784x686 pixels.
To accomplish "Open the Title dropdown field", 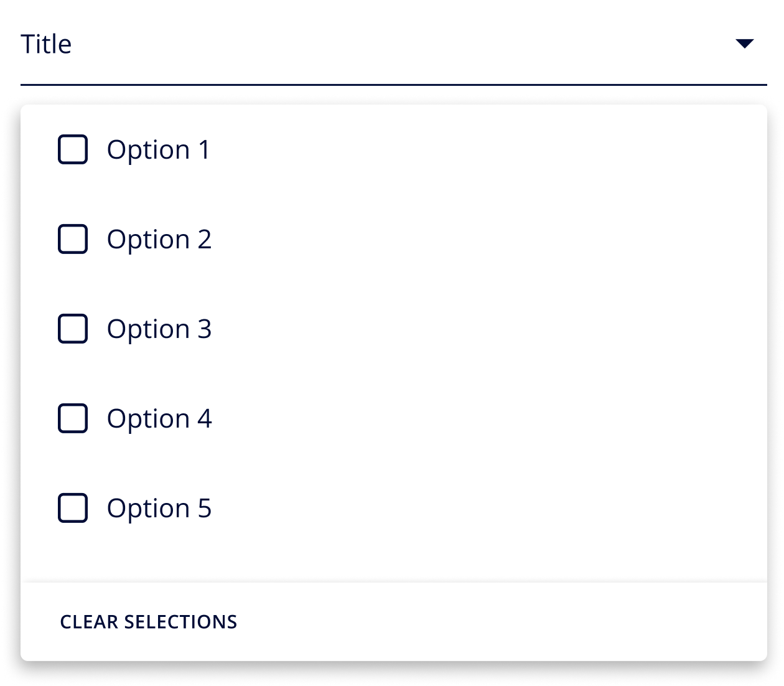I will coord(394,44).
